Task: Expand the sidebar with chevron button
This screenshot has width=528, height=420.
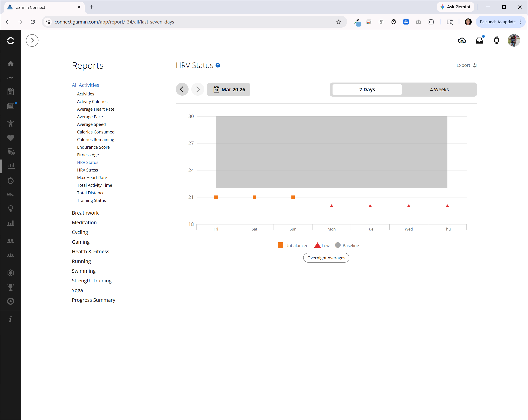Action: [32, 41]
